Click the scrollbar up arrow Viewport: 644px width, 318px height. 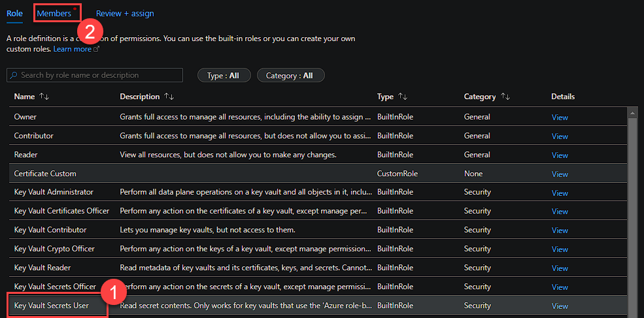(632, 113)
